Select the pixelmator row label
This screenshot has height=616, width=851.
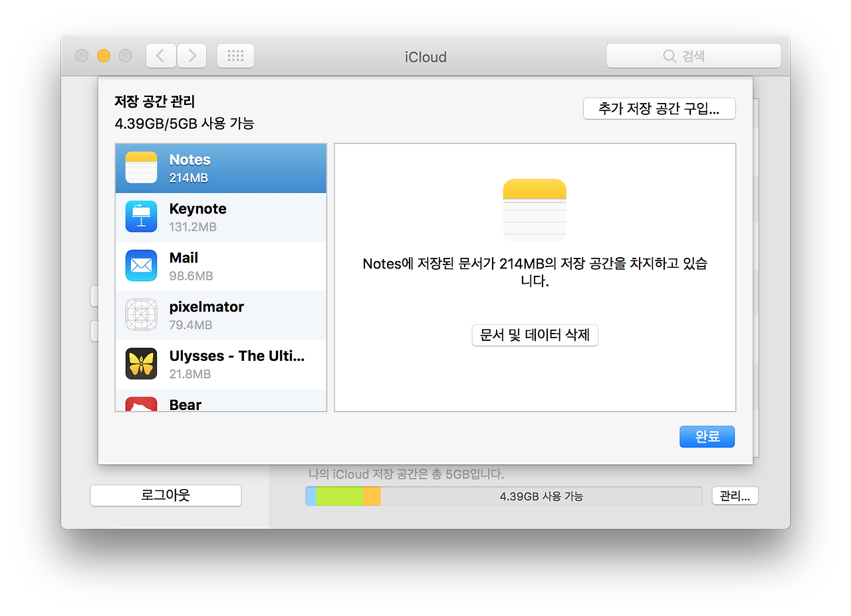(206, 307)
